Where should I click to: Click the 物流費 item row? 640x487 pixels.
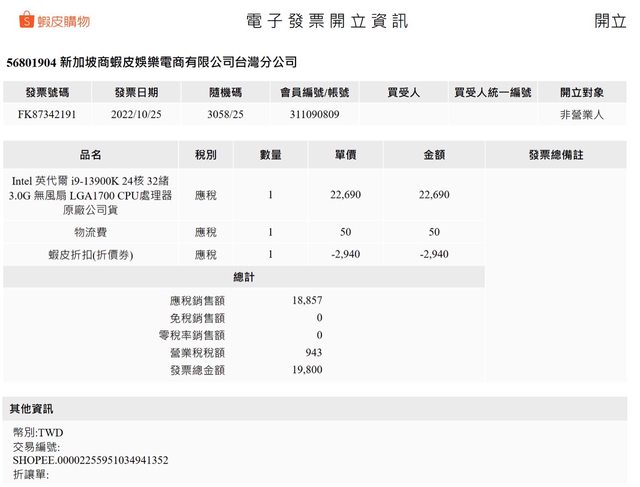point(90,232)
